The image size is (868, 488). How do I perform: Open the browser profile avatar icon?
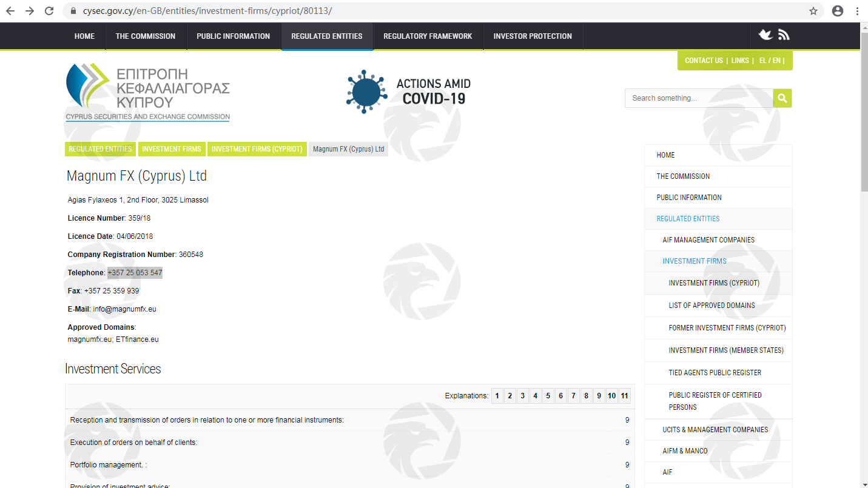[x=838, y=11]
